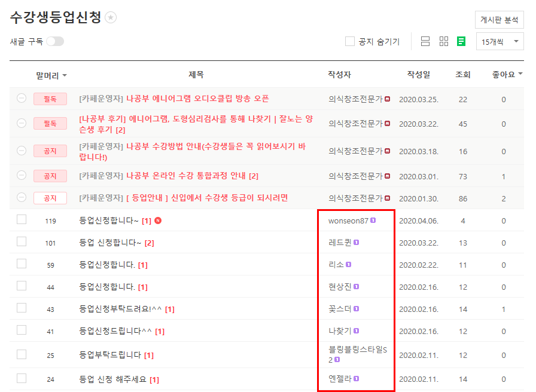Click 필독 tag on 오디오클립 방송 notice
The width and height of the screenshot is (536, 392).
(x=50, y=99)
